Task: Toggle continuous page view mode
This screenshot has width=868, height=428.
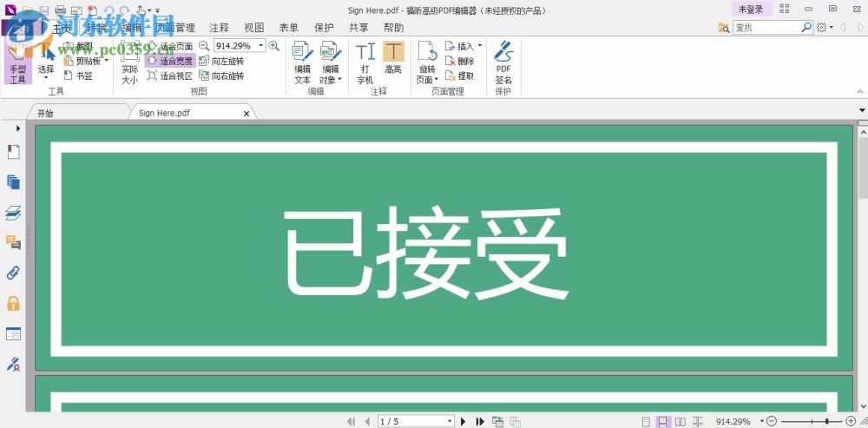Action: 662,421
